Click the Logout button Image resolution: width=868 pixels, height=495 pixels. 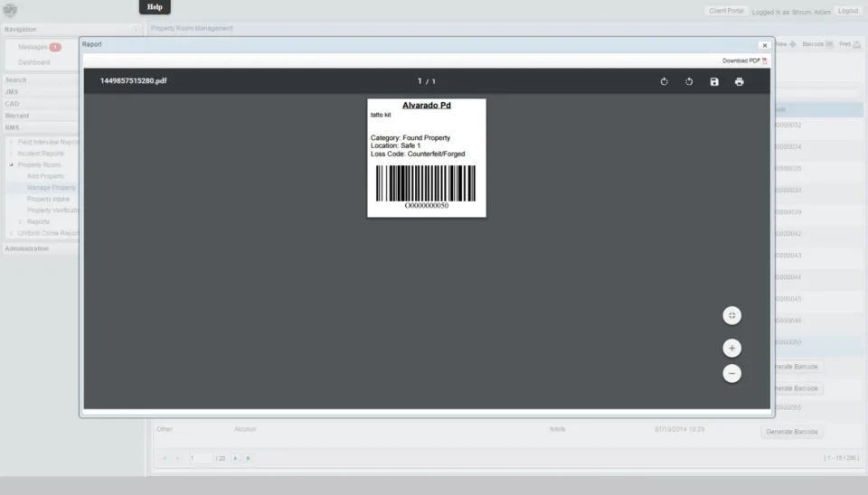[847, 11]
